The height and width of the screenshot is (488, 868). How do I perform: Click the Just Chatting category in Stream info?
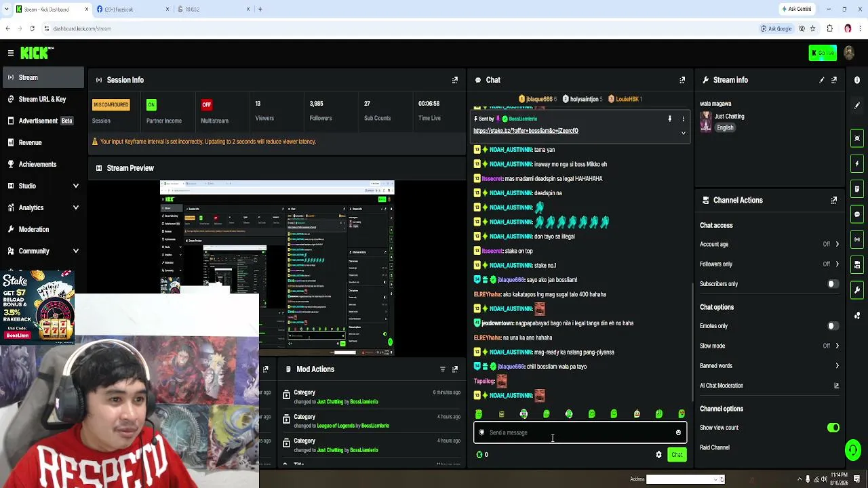point(729,117)
